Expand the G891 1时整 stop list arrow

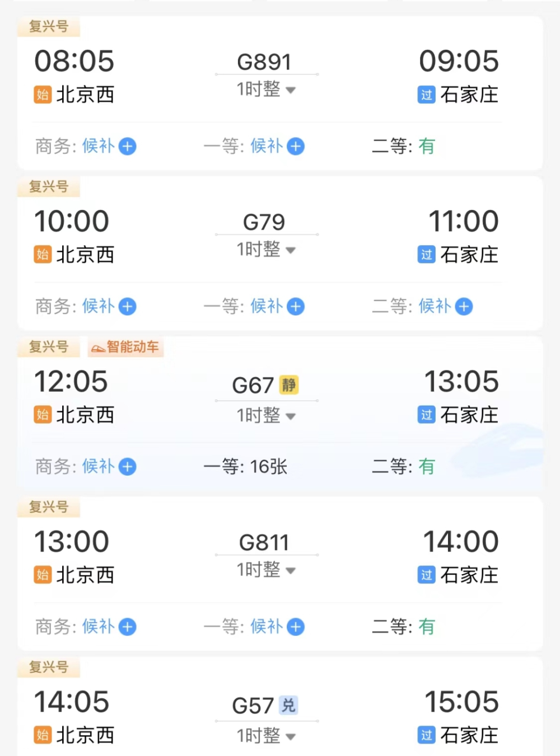tap(291, 90)
